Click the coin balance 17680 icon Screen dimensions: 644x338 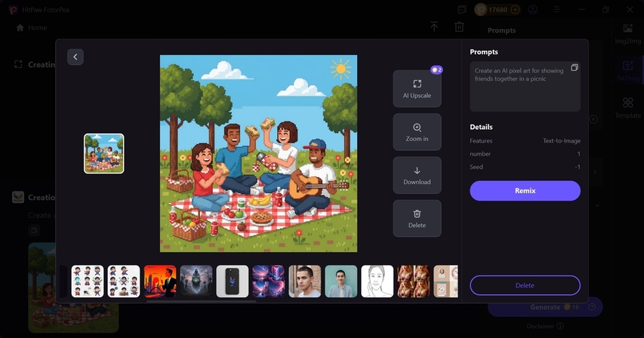480,10
